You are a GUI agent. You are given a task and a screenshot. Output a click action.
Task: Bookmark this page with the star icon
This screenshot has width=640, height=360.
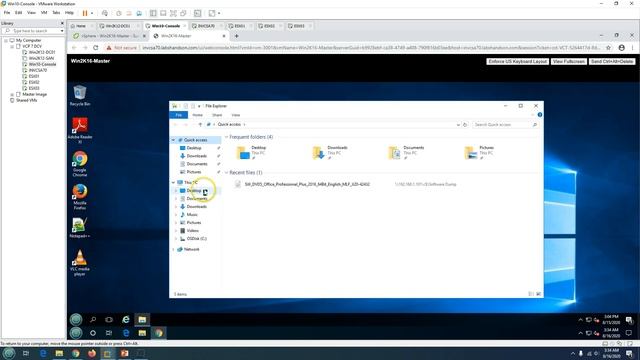(609, 48)
